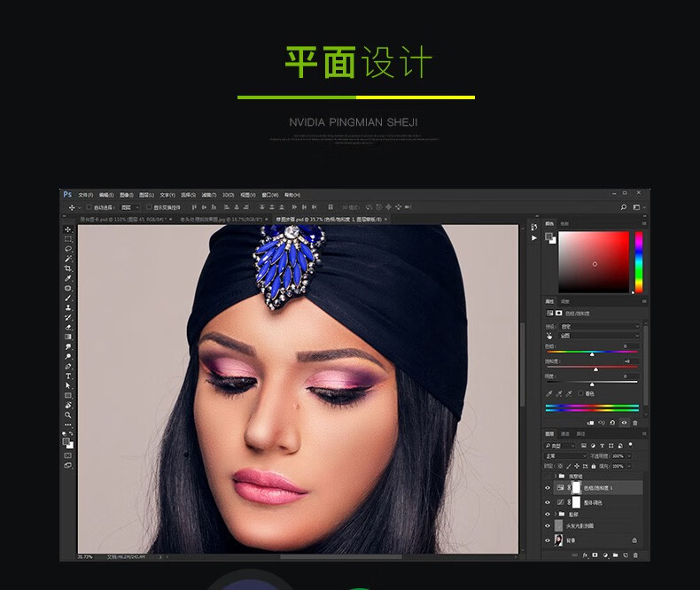
Task: Open the History panel icon in the collapsed dock
Action: pyautogui.click(x=534, y=227)
